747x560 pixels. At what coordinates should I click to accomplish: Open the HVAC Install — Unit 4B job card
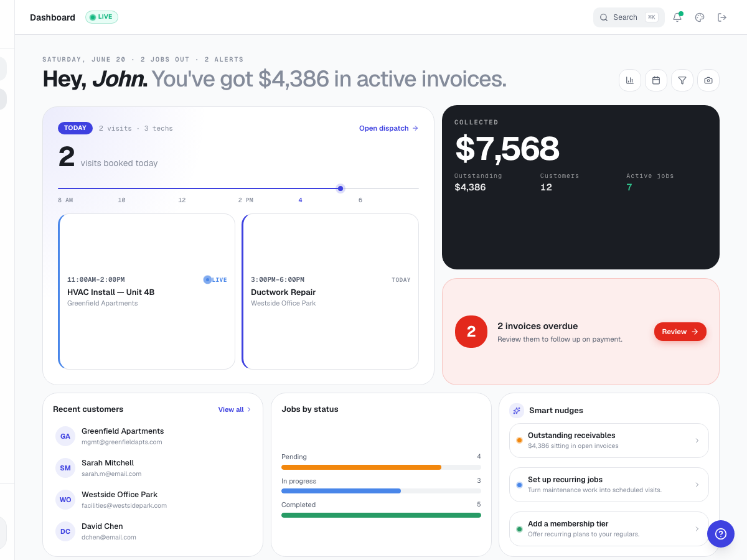(147, 291)
